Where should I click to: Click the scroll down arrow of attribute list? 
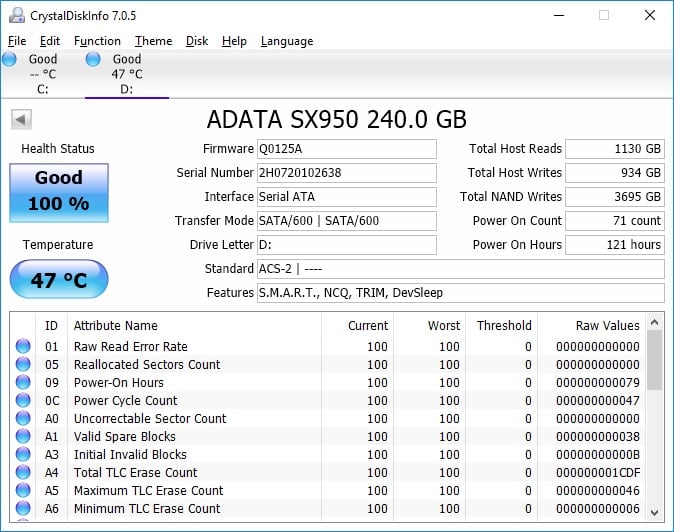tap(655, 513)
